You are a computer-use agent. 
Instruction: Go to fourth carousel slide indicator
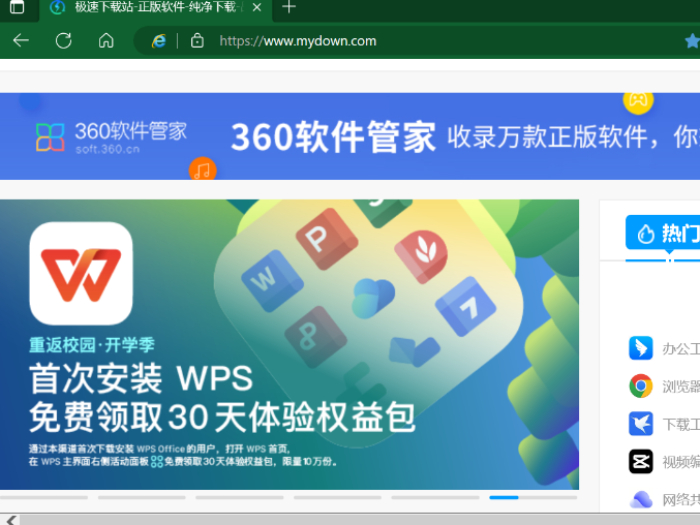click(x=338, y=497)
